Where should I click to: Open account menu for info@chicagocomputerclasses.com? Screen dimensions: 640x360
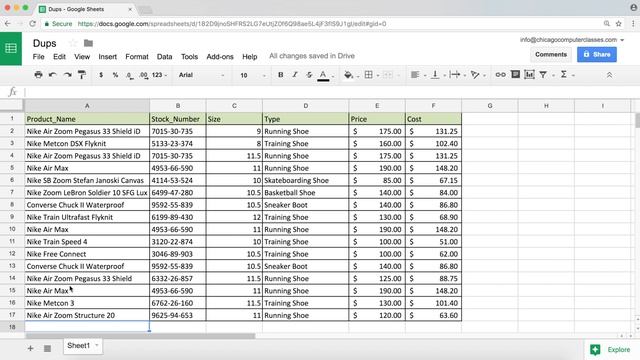pyautogui.click(x=572, y=40)
